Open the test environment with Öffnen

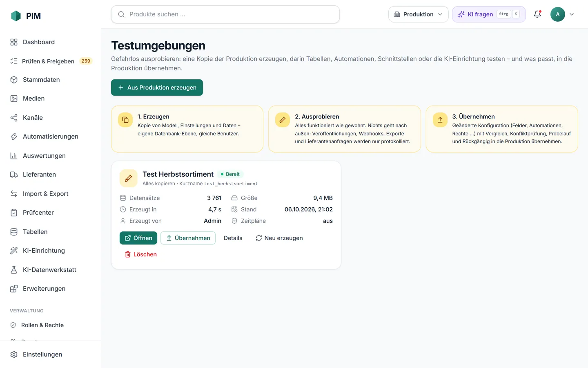[x=138, y=238]
